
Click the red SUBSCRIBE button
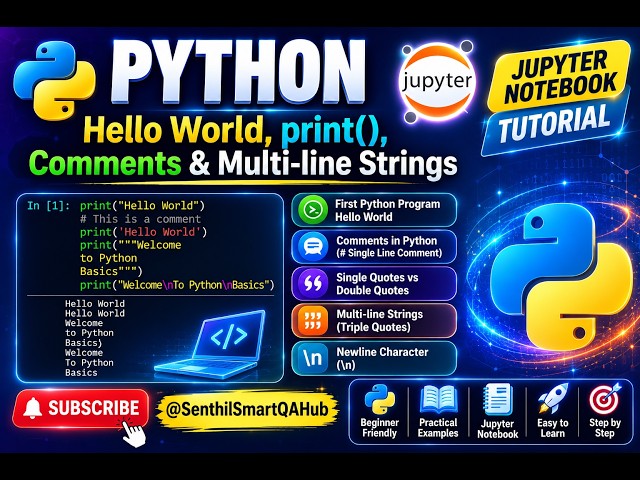coord(81,408)
